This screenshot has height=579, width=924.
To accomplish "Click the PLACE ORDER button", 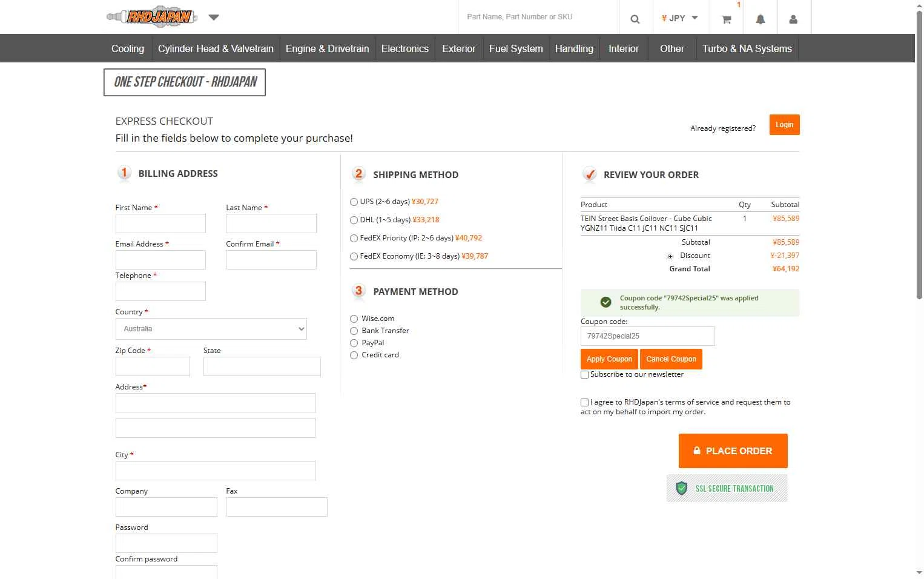I will coord(733,451).
